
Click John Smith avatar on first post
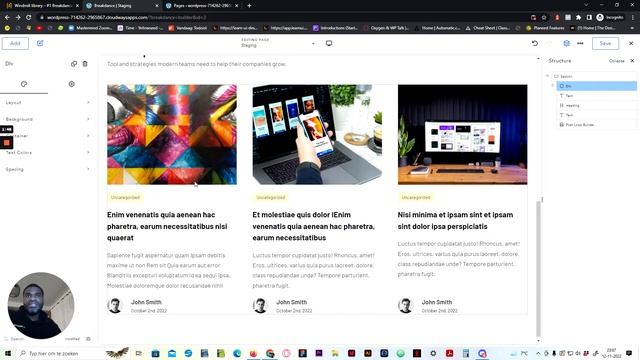[115, 305]
